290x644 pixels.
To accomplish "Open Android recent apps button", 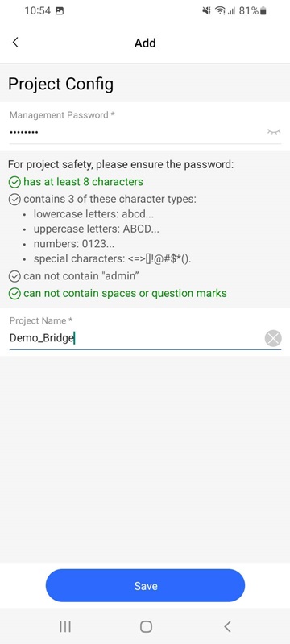I will [x=65, y=627].
